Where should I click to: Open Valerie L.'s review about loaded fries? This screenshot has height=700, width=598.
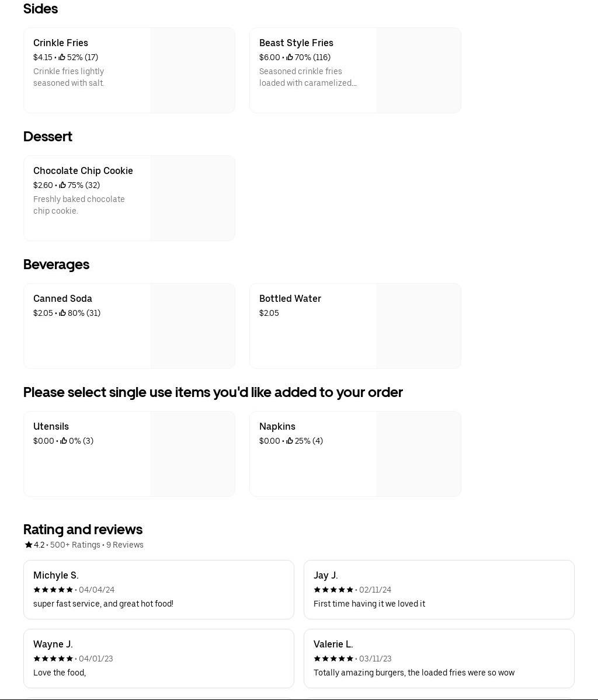439,659
